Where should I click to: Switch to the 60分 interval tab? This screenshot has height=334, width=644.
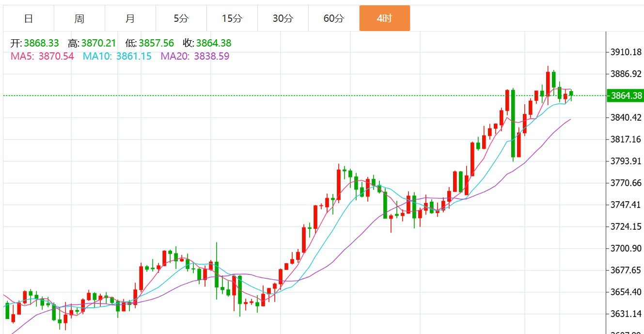tap(334, 18)
